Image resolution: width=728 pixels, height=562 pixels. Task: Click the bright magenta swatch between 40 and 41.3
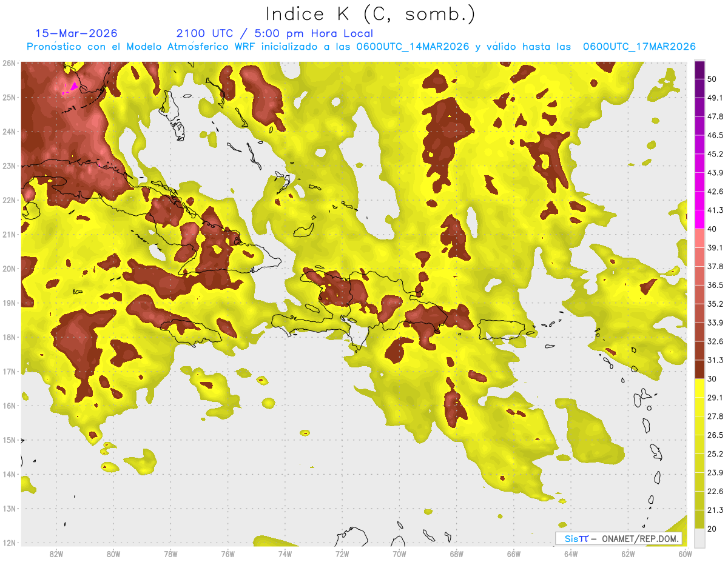699,219
